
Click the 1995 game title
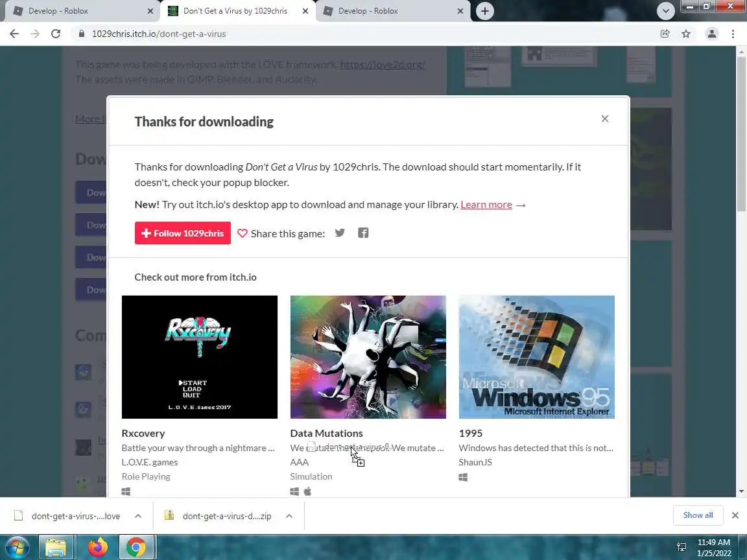[x=471, y=434]
